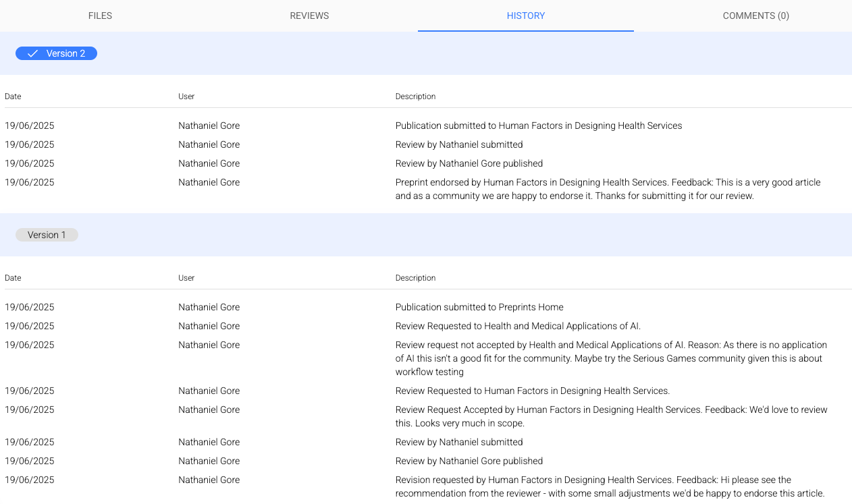
Task: Select the 'Revision requested by Human Factors' entry
Action: click(x=610, y=486)
